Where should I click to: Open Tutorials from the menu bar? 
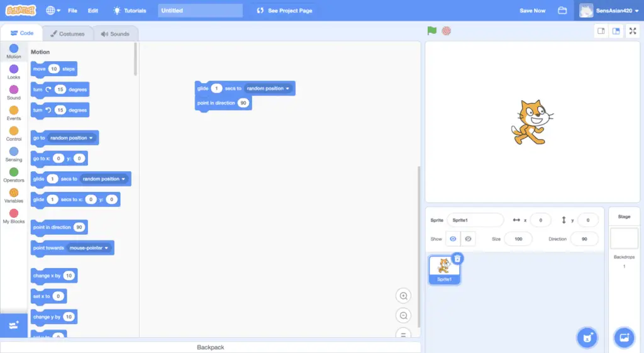click(130, 11)
